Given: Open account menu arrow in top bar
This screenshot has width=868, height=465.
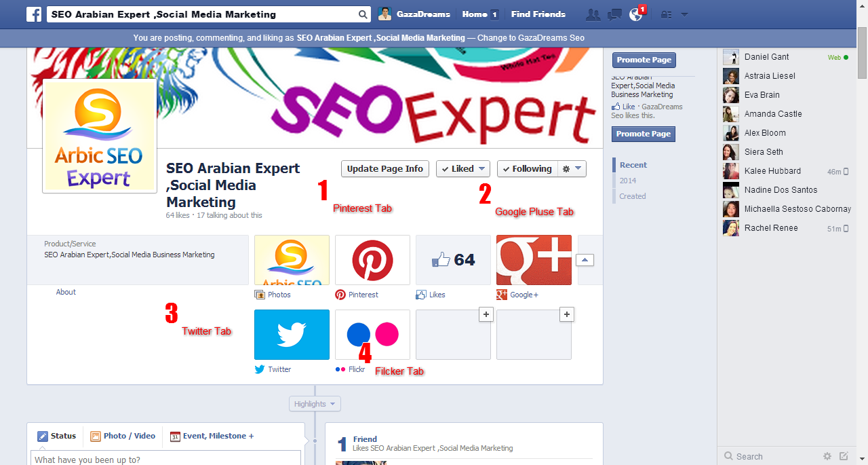Looking at the screenshot, I should 684,14.
